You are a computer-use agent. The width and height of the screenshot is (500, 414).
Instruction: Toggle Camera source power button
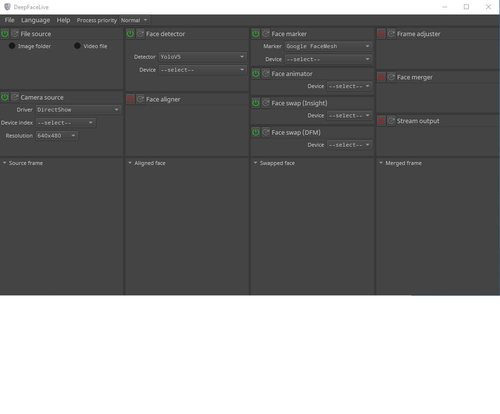5,97
